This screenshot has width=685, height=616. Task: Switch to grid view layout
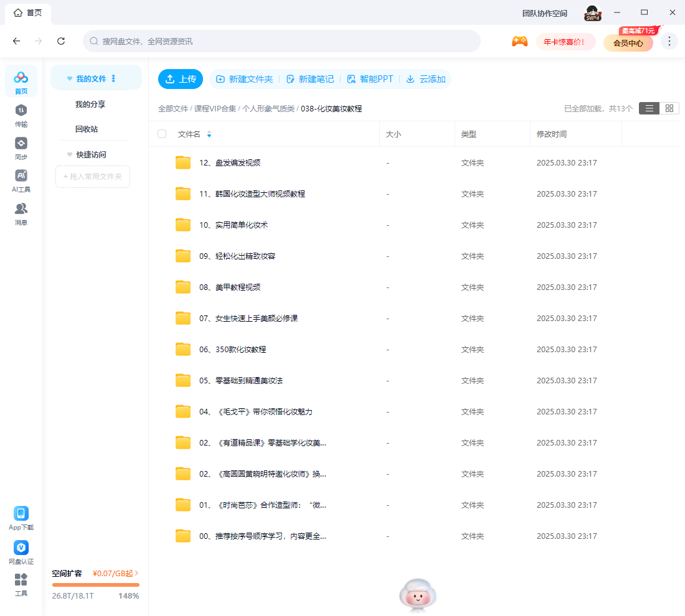(x=669, y=108)
